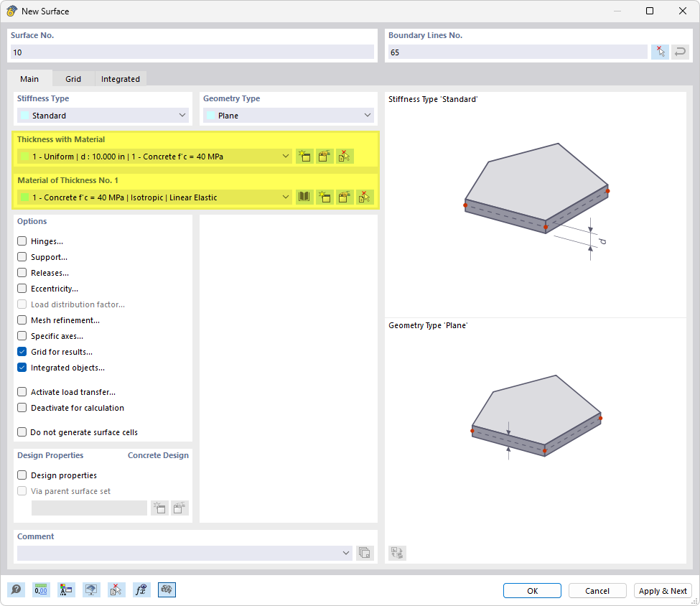Open the Stiffness Type dropdown
Viewport: 700px width, 606px height.
click(x=103, y=115)
